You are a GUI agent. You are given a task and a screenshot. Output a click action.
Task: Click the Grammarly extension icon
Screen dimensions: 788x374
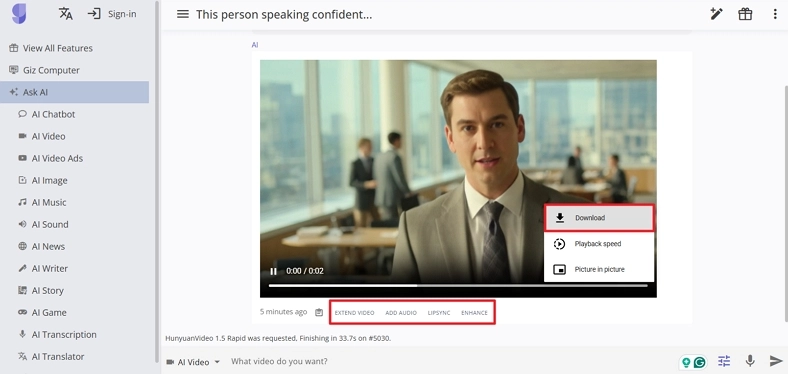coord(700,362)
